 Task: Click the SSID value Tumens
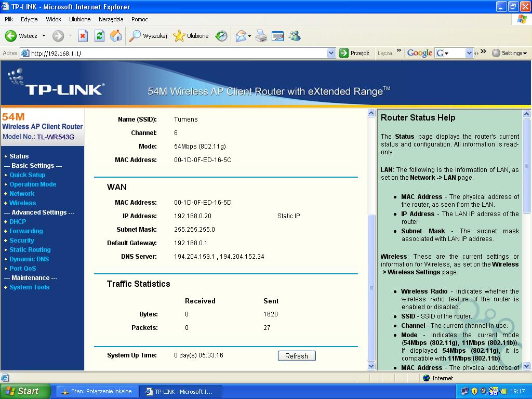click(185, 119)
